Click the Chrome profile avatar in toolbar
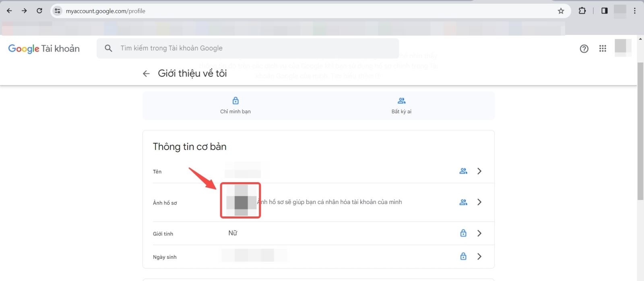The width and height of the screenshot is (644, 281). [620, 11]
